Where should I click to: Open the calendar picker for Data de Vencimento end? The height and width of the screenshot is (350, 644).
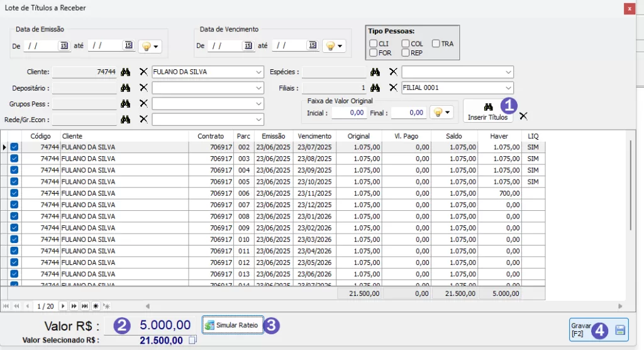311,45
